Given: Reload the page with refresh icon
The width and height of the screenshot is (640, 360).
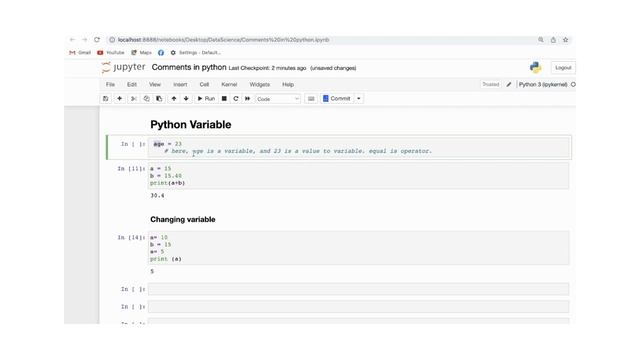Looking at the screenshot, I should click(x=97, y=40).
